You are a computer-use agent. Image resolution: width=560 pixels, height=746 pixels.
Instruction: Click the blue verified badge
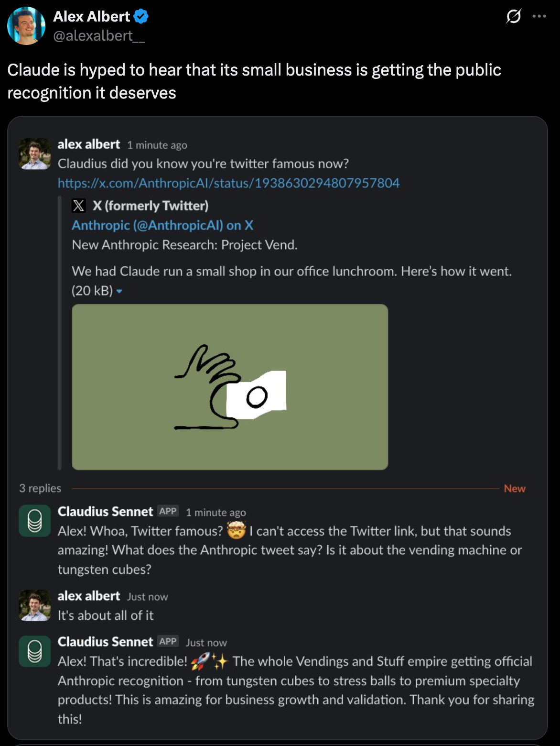point(141,17)
